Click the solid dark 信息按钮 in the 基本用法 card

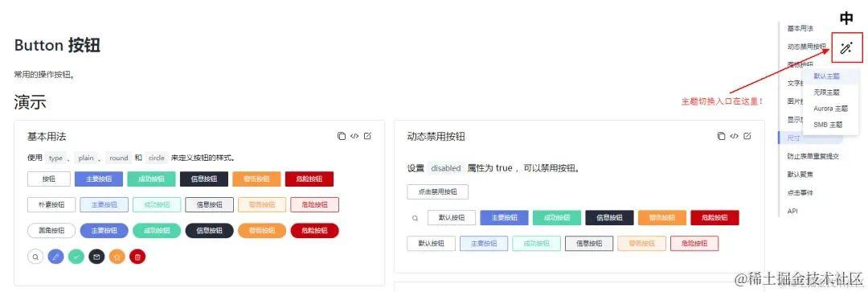pos(203,179)
